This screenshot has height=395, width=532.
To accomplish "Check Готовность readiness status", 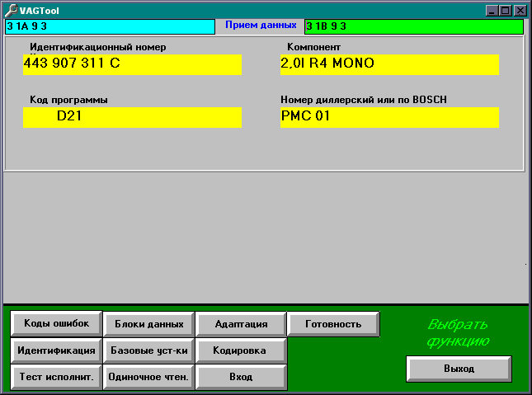I will [x=333, y=324].
